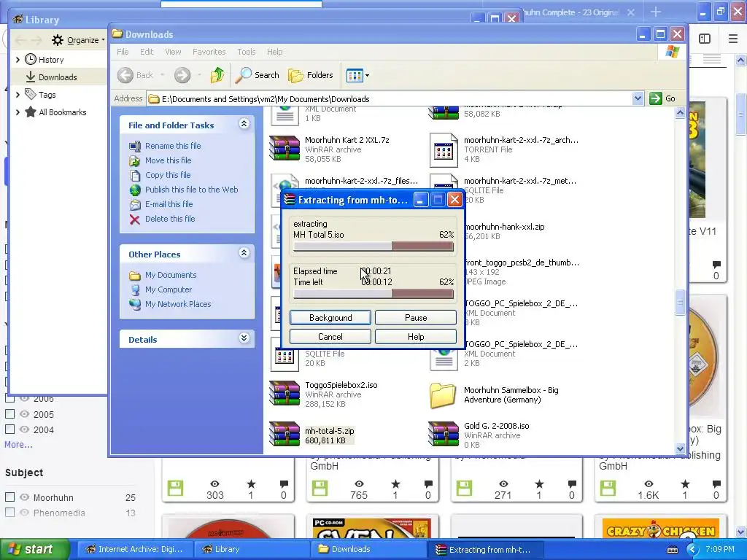747x560 pixels.
Task: Click the More... link under year filters
Action: click(x=18, y=444)
